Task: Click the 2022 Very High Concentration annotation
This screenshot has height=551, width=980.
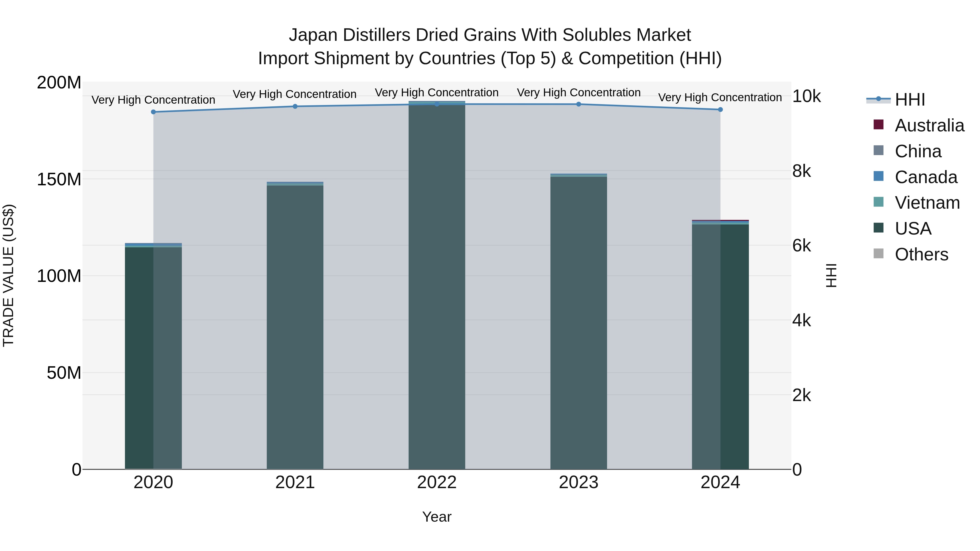Action: tap(437, 93)
